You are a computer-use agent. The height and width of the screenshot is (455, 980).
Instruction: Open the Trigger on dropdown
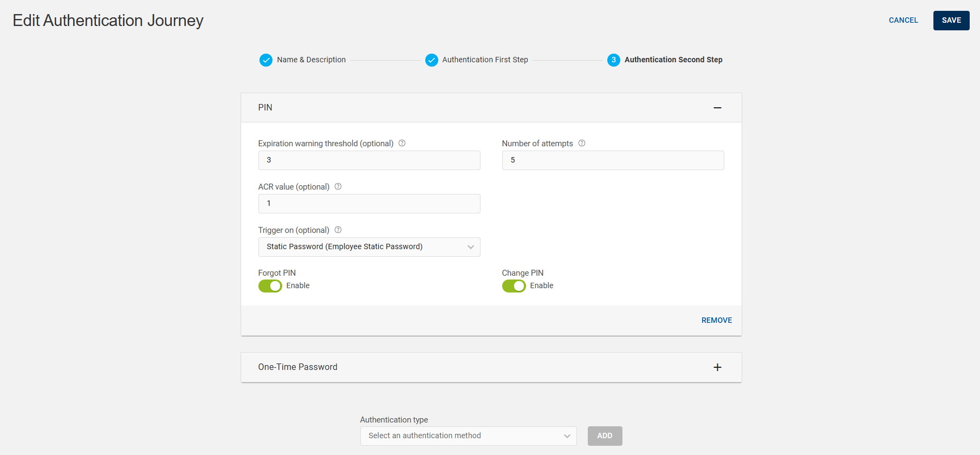[369, 247]
